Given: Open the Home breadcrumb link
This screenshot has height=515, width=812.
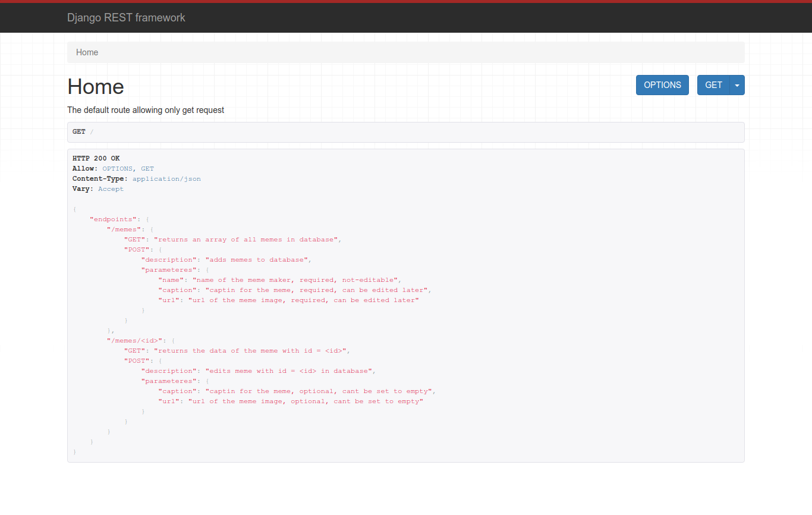Looking at the screenshot, I should pyautogui.click(x=87, y=52).
